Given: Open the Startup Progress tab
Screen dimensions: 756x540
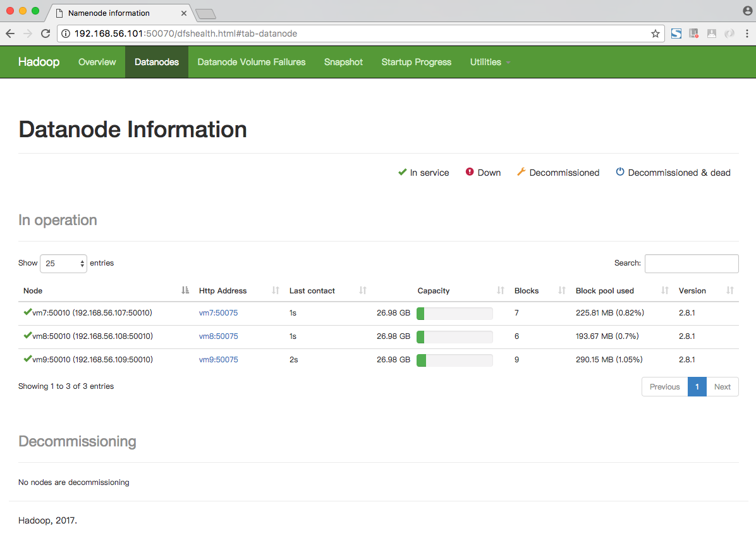Looking at the screenshot, I should pos(416,62).
